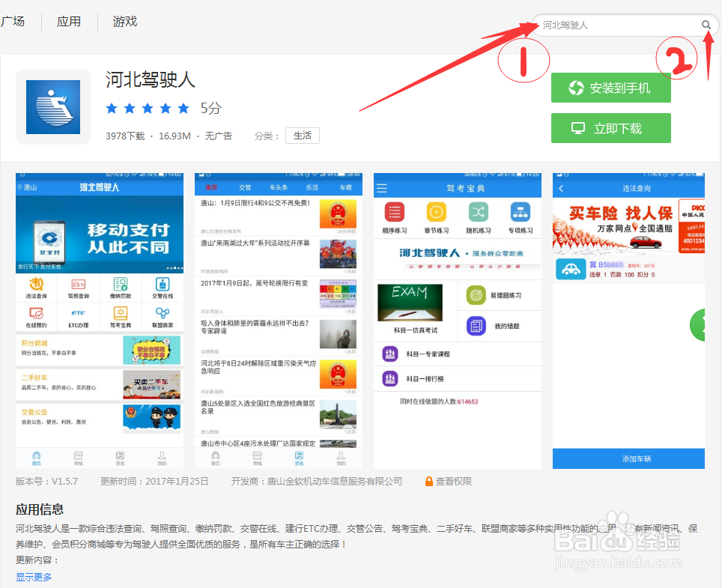Viewport: 722px width, 588px height.
Task: Click 随机练习 shuffle icon
Action: [x=479, y=212]
